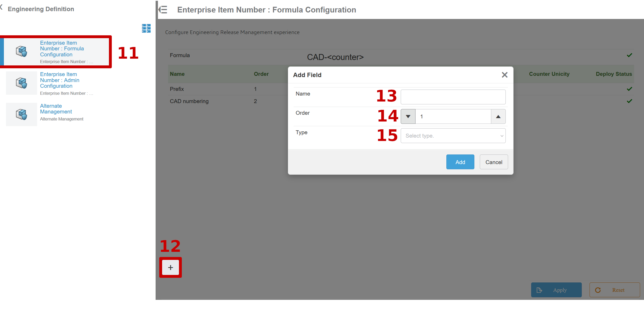Open Alternate Management entry

(x=56, y=109)
